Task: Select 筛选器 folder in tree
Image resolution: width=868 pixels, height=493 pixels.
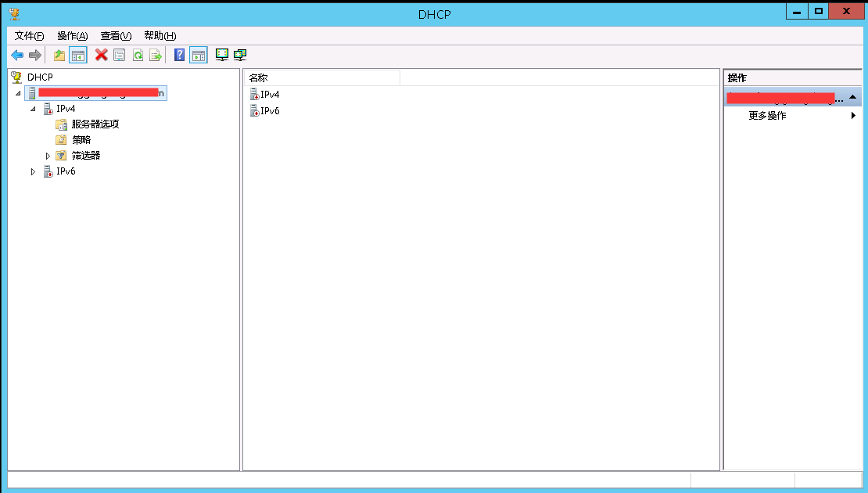Action: (x=86, y=156)
